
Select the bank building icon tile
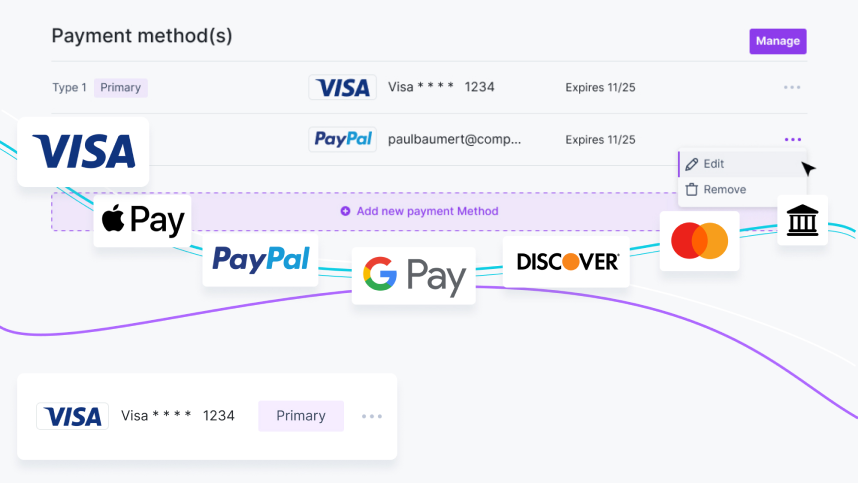pos(802,220)
